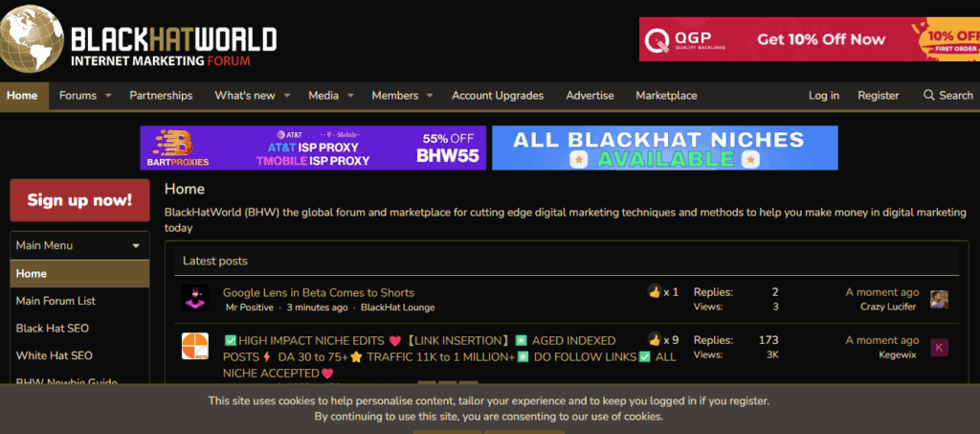Click 'A moment ago' above Kegewix
The width and height of the screenshot is (980, 434).
[x=881, y=340]
